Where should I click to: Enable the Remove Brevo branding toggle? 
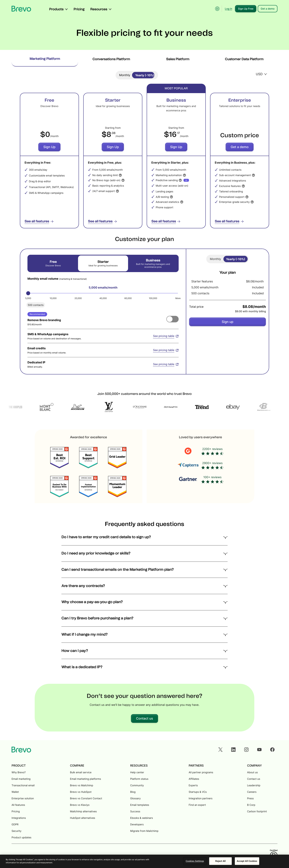[x=172, y=319]
